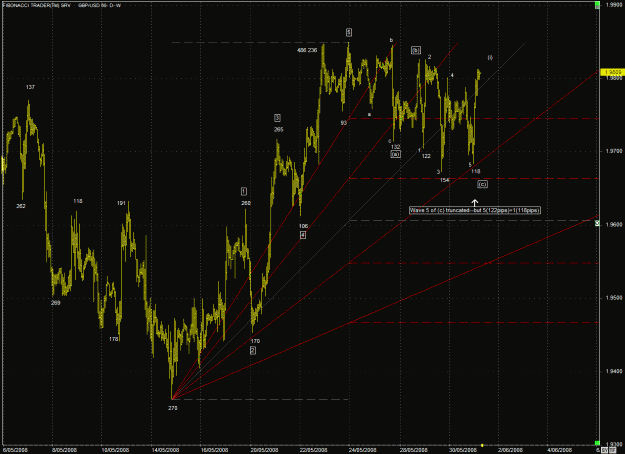This screenshot has width=625, height=454.
Task: Click the 1.9500 level on the price axis
Action: click(x=614, y=298)
